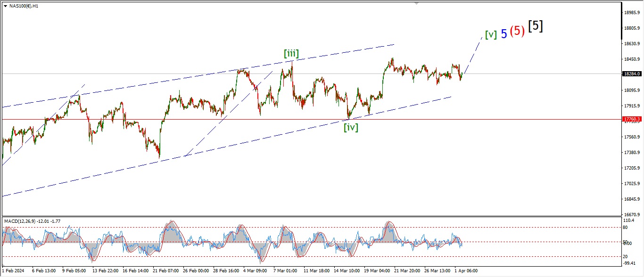Click the 18985.9 price scale label
The image size is (644, 277).
[x=631, y=12]
